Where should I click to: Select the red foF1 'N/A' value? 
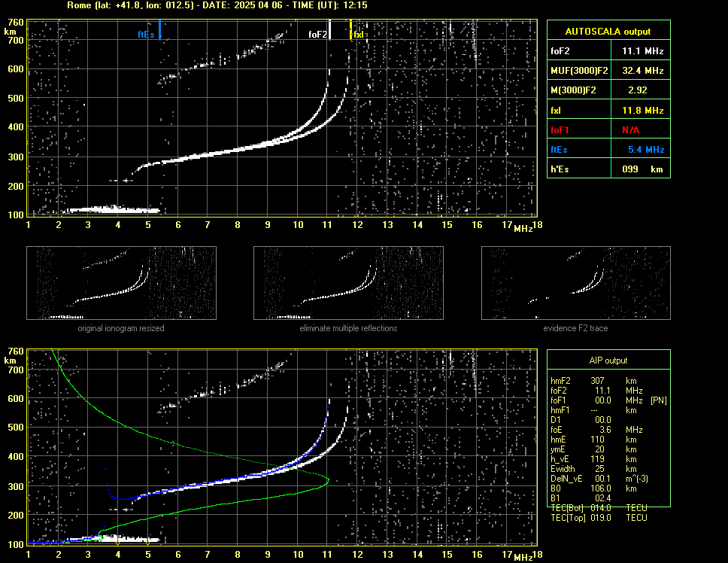tap(630, 130)
